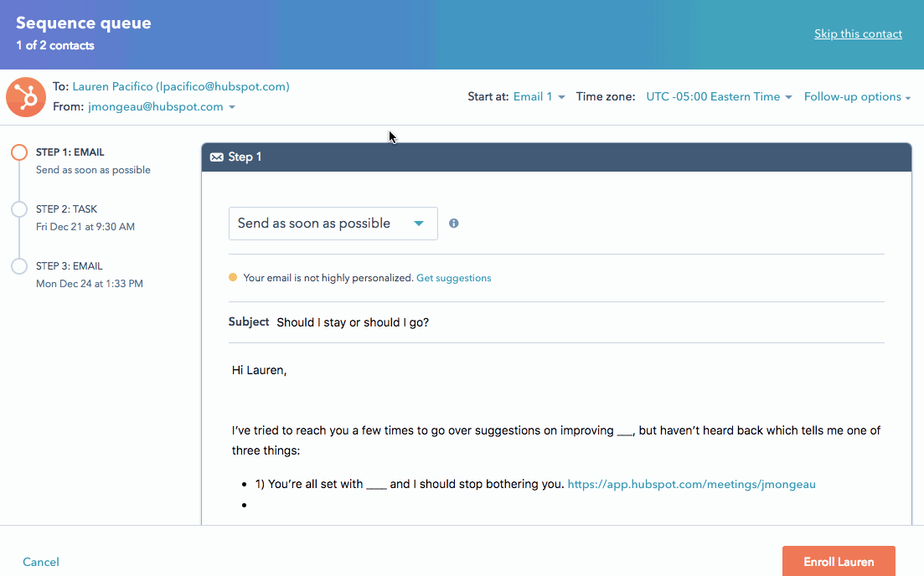Viewport: 924px width, 576px height.
Task: Click the Cancel link
Action: [41, 562]
